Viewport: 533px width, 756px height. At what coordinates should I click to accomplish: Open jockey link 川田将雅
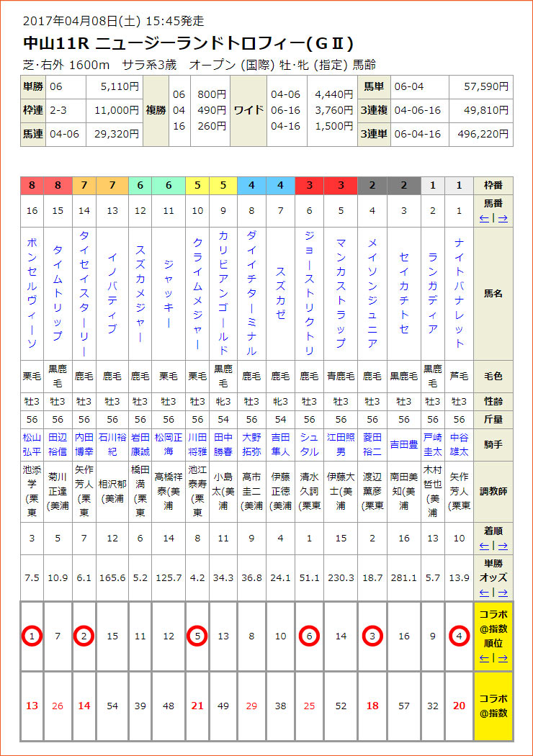tap(197, 444)
